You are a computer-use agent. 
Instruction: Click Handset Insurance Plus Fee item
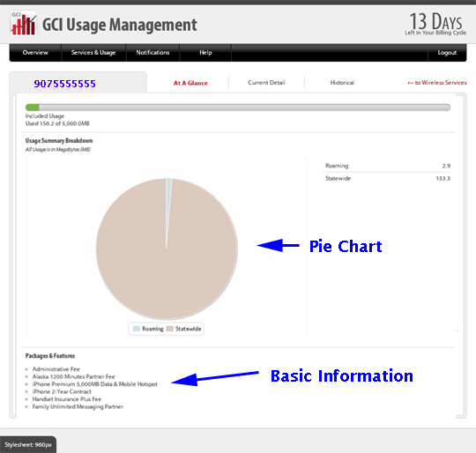(67, 399)
